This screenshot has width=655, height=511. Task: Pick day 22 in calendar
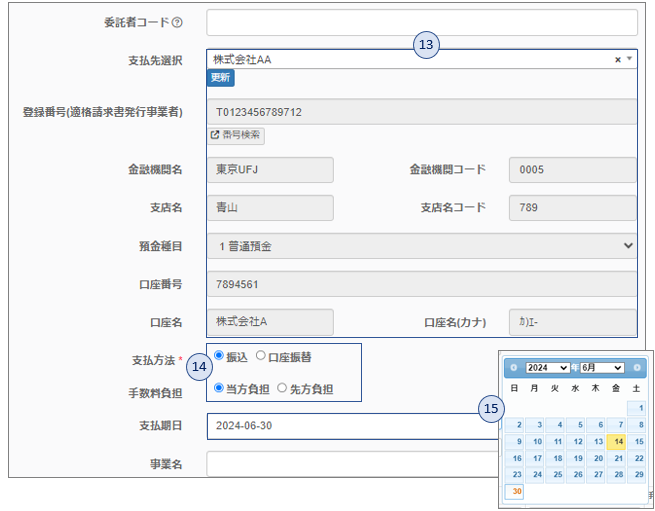637,458
